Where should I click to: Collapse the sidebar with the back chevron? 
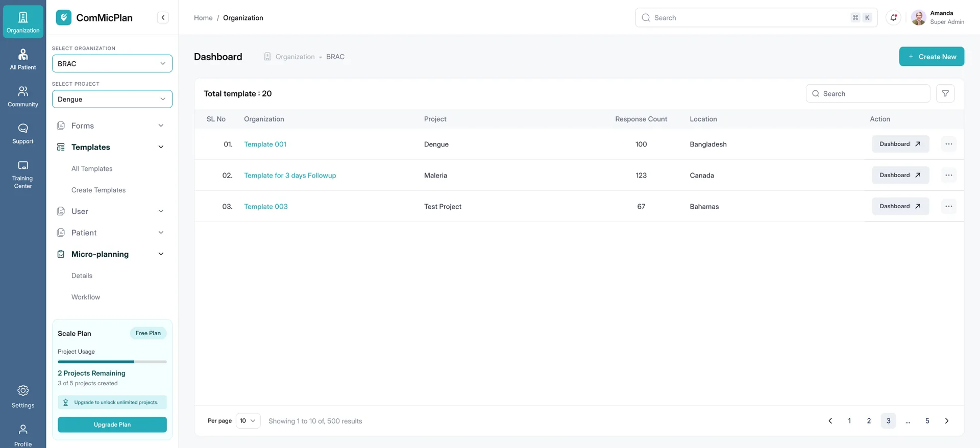click(x=163, y=18)
